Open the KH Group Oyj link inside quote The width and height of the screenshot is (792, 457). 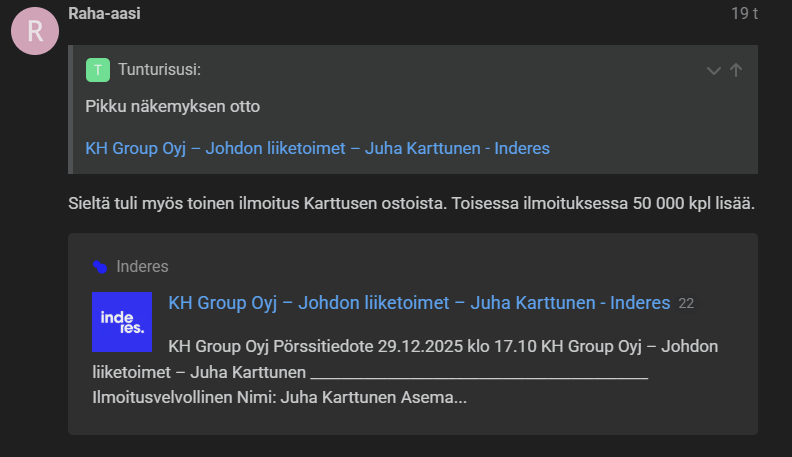click(x=317, y=148)
